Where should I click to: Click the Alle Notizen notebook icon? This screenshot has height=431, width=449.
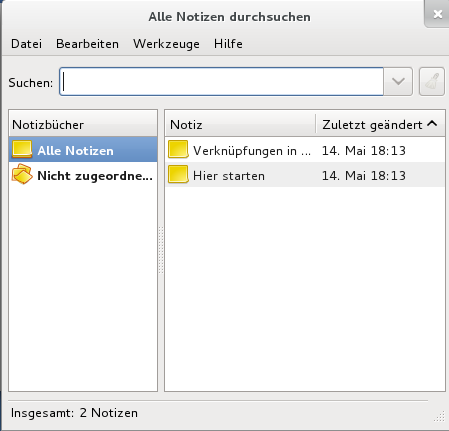coord(22,149)
